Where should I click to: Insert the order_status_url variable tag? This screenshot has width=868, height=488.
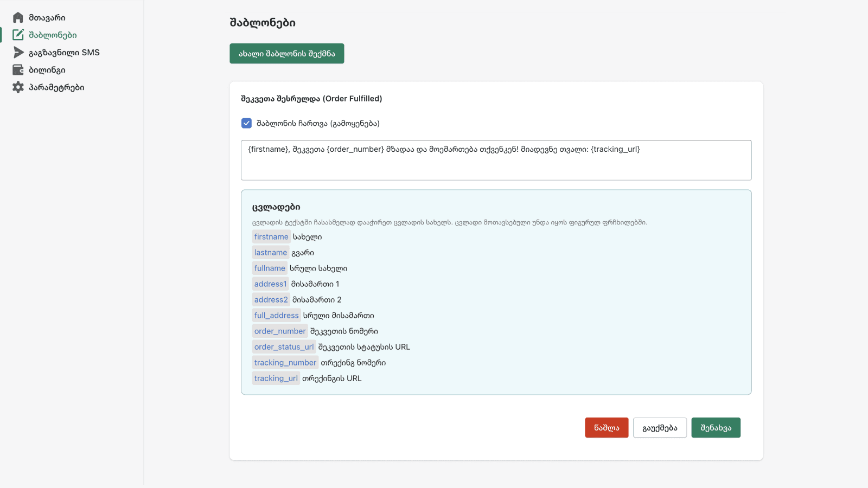tap(284, 347)
